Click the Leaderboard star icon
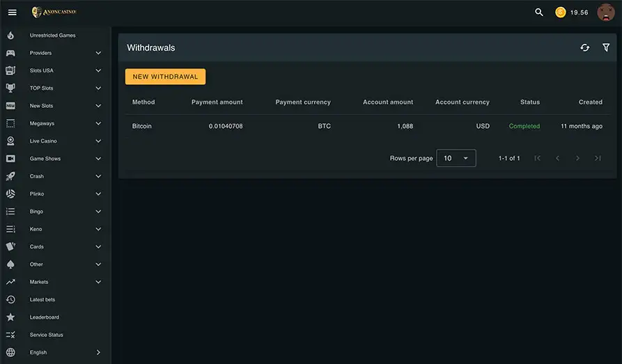Screen dimensions: 622x364 [x=10, y=317]
